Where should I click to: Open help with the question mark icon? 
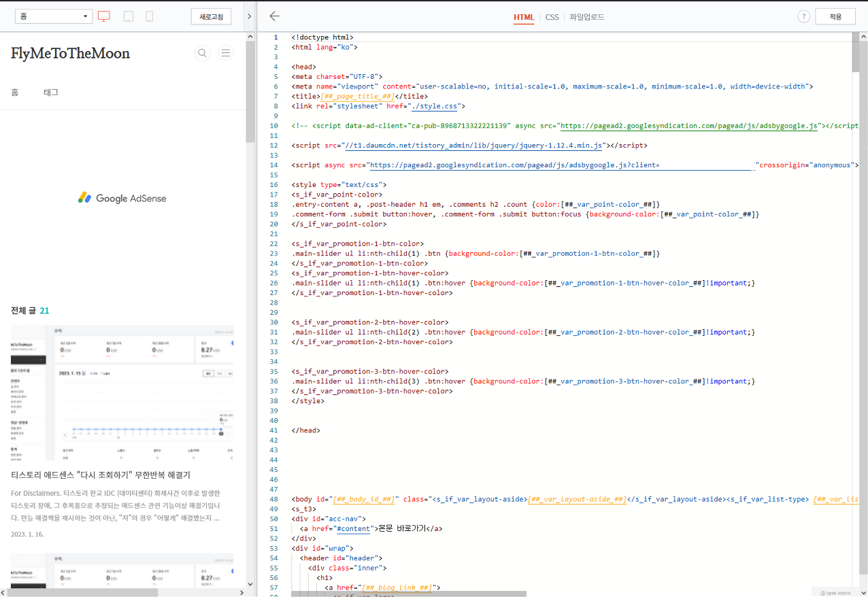803,16
